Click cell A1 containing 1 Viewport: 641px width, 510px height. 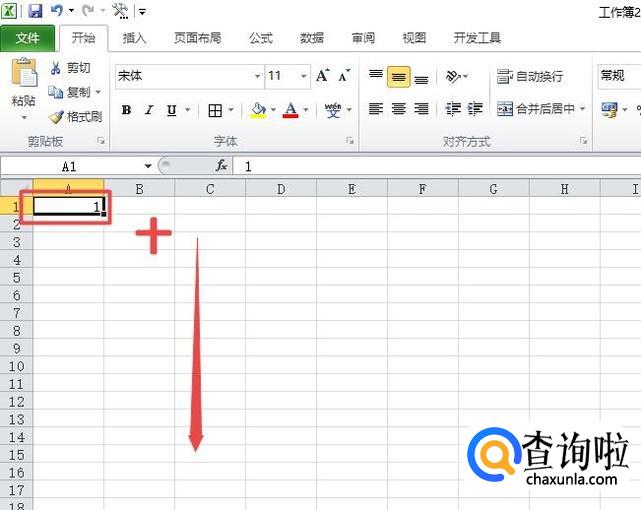tap(68, 206)
